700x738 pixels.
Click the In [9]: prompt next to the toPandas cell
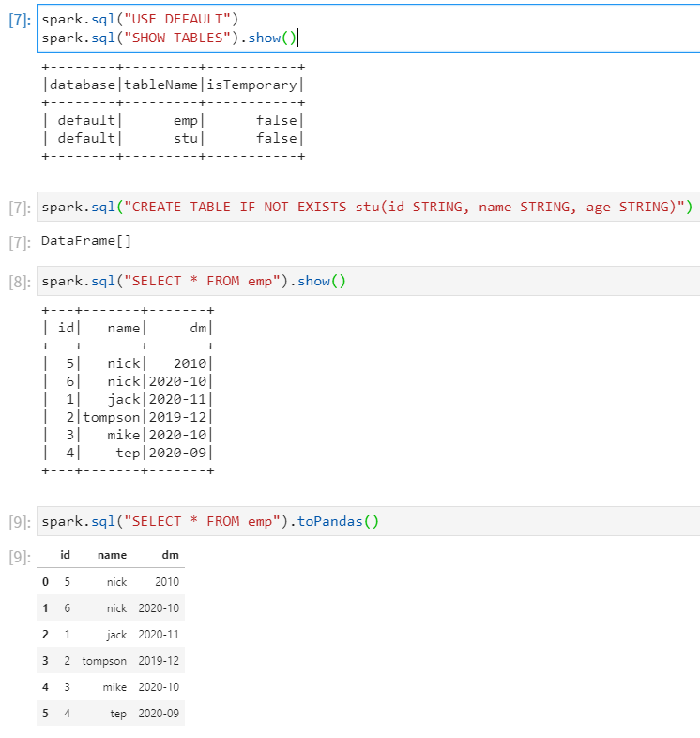20,521
